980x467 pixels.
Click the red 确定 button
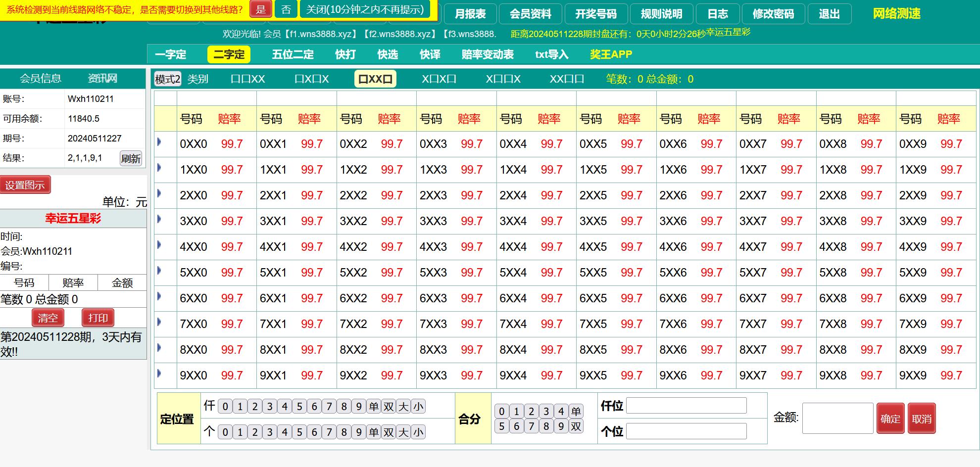pos(890,419)
